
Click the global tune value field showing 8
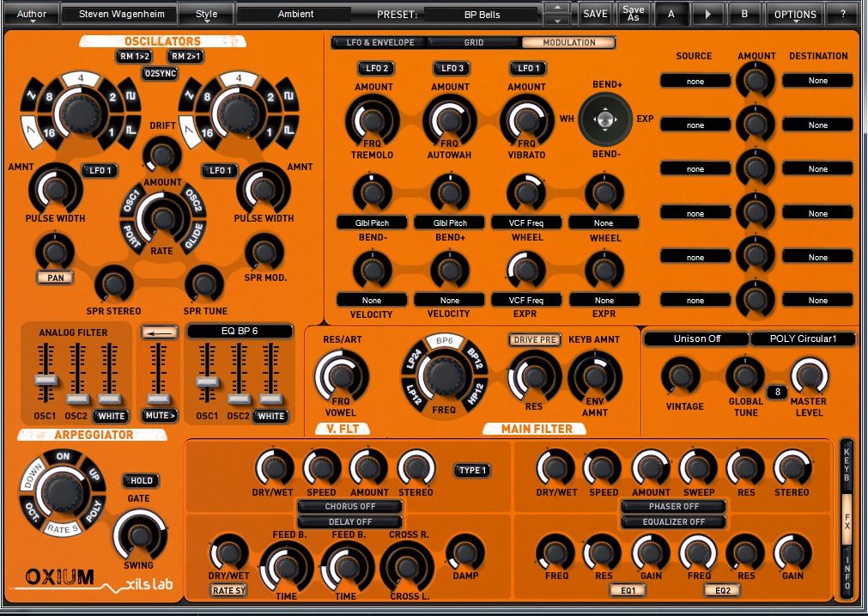tap(778, 393)
